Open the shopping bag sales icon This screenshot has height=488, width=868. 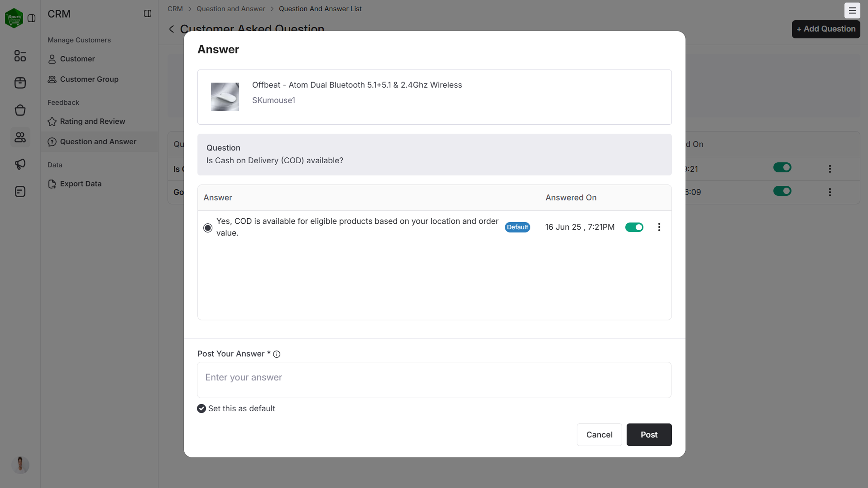point(20,110)
